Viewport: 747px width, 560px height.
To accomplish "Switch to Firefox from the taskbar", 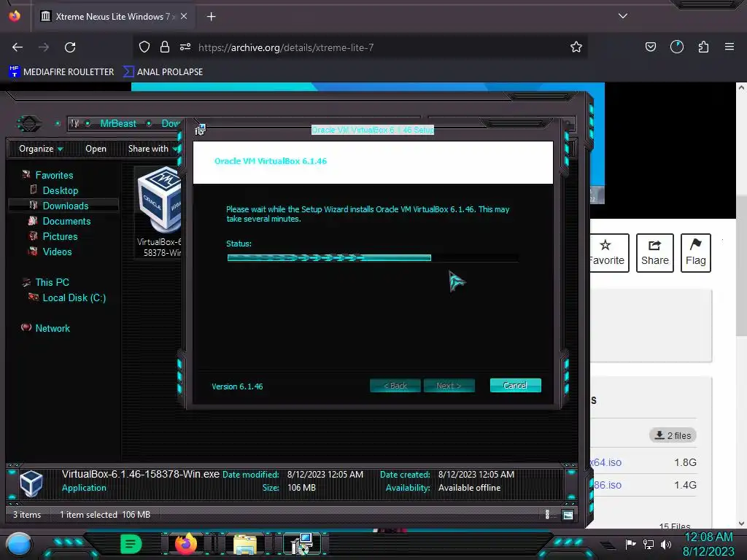I will tap(186, 543).
